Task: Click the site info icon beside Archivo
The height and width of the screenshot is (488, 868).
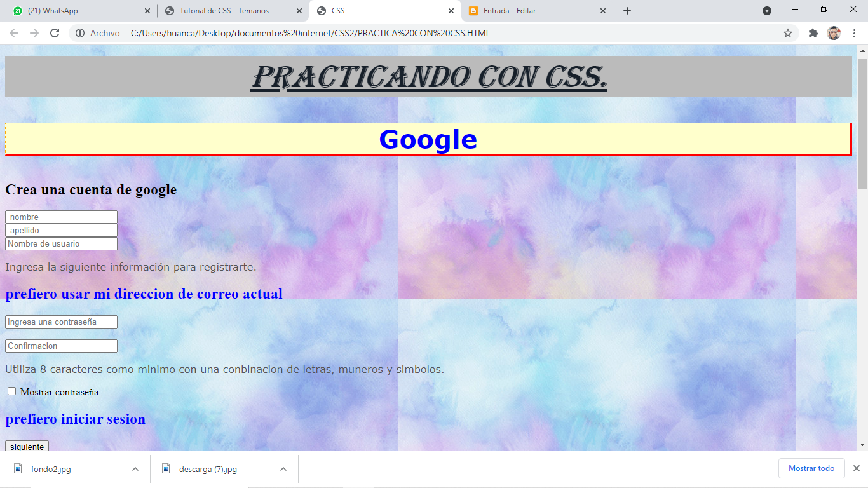Action: click(80, 33)
